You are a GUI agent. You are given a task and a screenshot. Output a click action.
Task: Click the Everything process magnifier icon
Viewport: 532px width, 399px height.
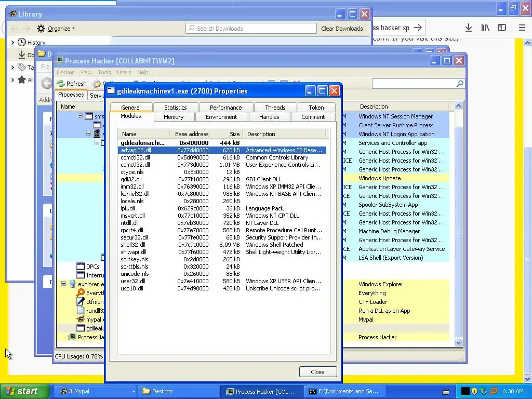pos(81,293)
